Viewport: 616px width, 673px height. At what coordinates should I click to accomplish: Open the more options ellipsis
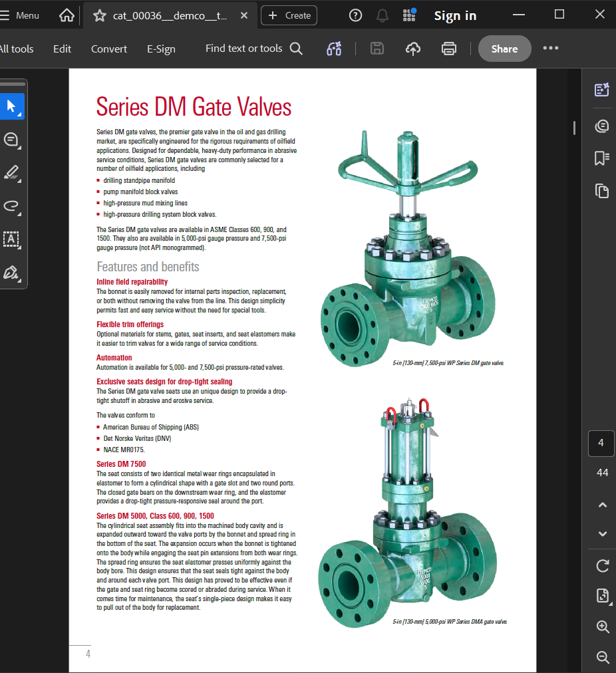[551, 48]
